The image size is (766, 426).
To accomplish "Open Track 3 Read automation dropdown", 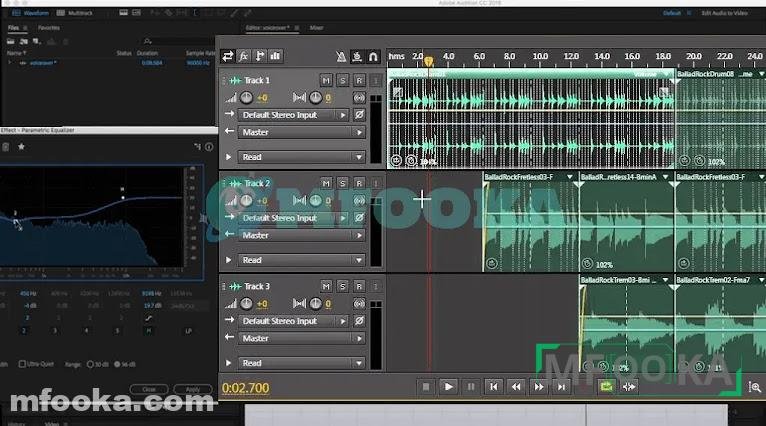I will click(x=301, y=363).
